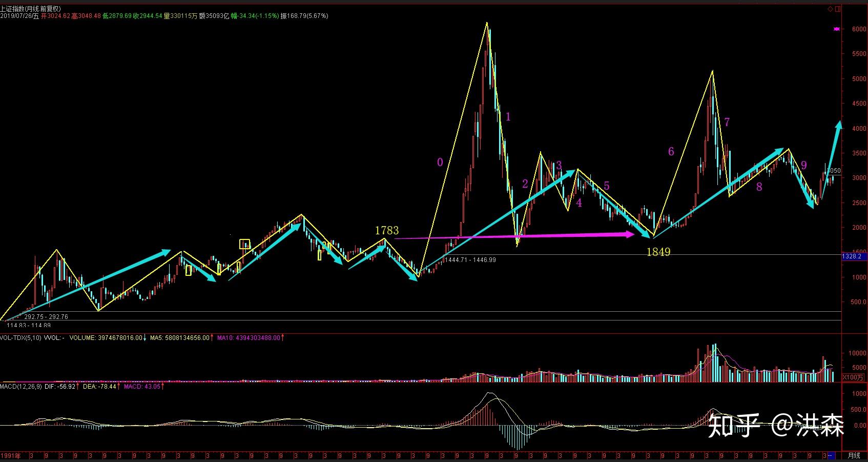Open the 月线 period selector

(854, 455)
